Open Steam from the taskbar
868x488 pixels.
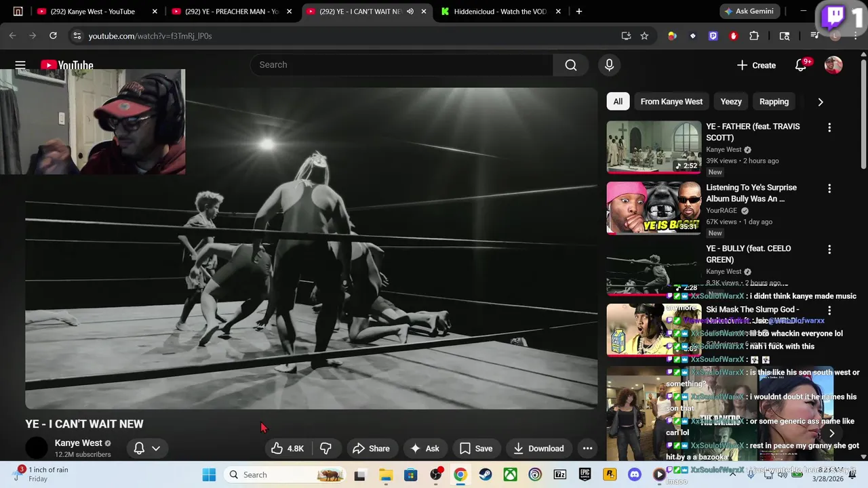[486, 474]
